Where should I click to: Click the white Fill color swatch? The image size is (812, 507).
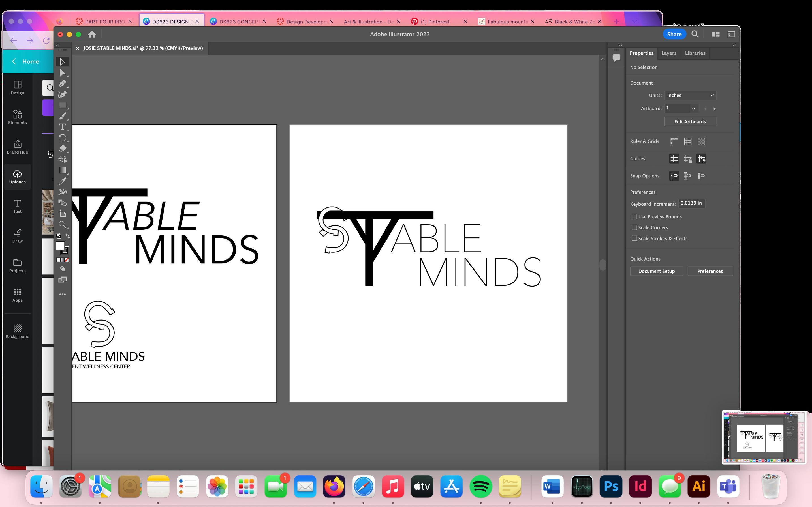(60, 246)
